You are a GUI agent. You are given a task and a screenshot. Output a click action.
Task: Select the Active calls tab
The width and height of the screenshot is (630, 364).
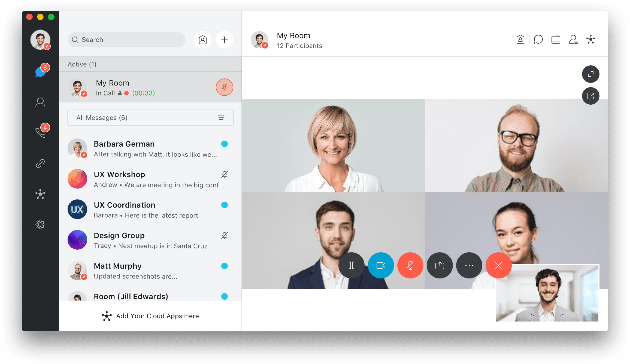pyautogui.click(x=40, y=133)
